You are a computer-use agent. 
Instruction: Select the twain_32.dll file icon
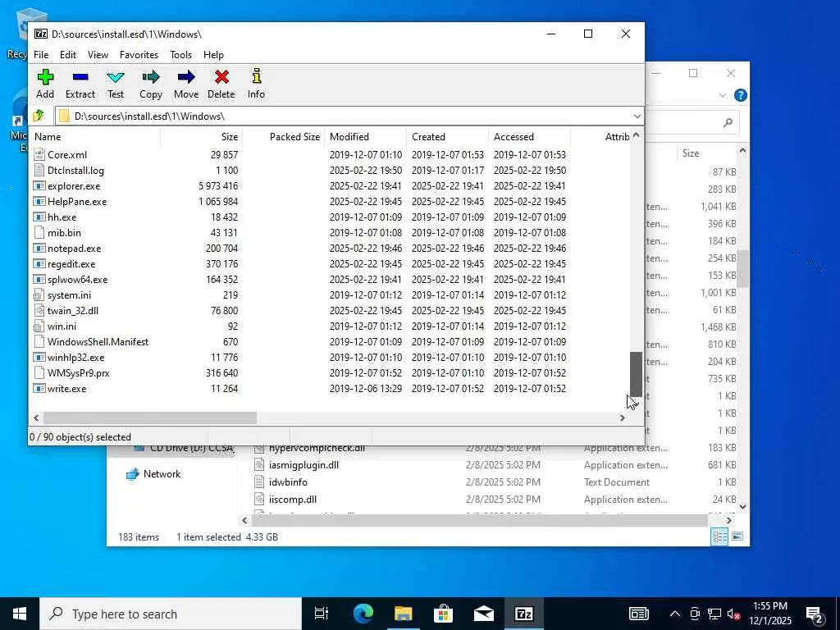tap(39, 310)
